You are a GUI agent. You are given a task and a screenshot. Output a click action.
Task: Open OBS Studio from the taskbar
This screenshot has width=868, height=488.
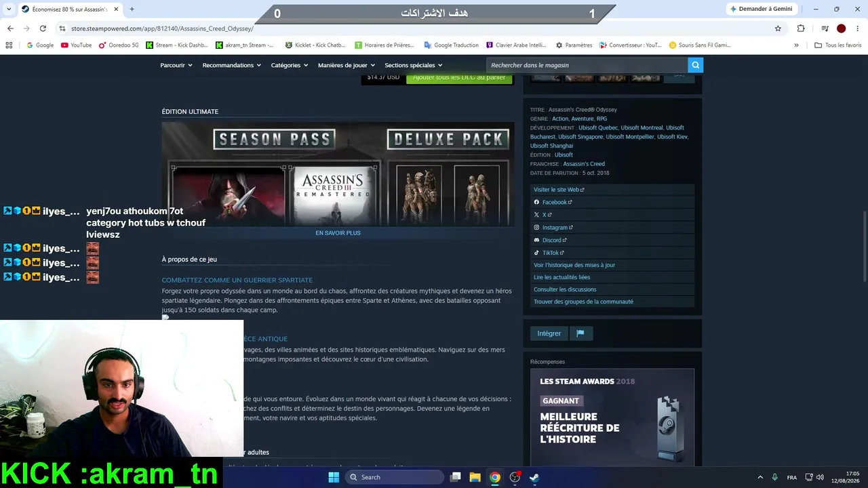tap(515, 477)
